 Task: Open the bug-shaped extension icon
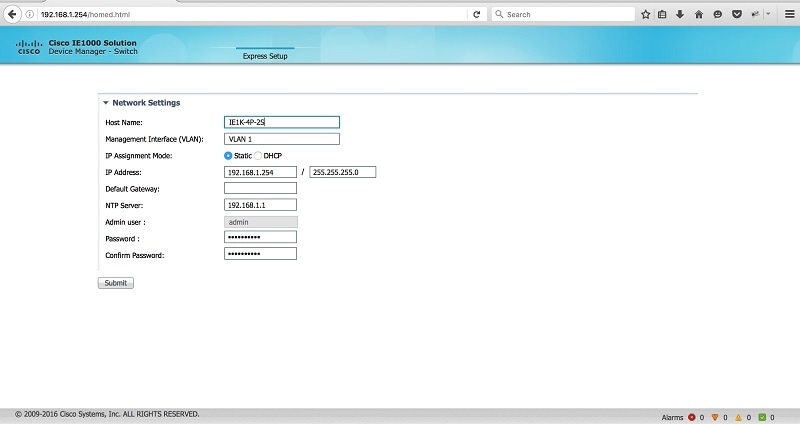pos(755,14)
